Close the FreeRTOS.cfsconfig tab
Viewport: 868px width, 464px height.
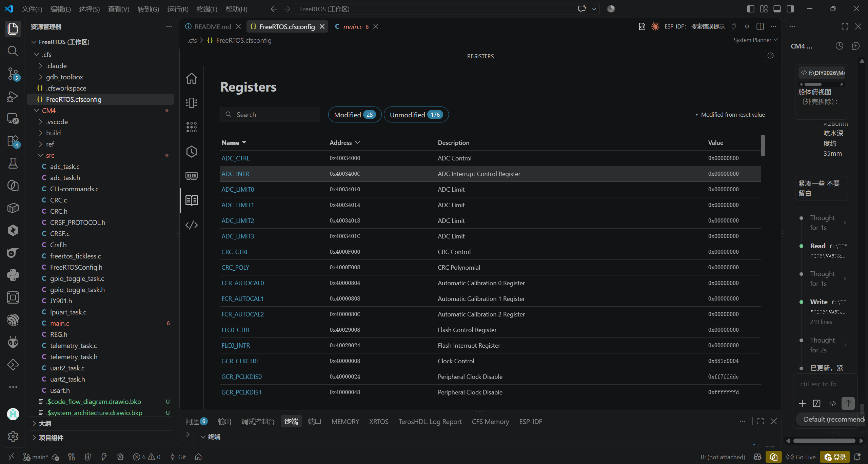pyautogui.click(x=322, y=26)
